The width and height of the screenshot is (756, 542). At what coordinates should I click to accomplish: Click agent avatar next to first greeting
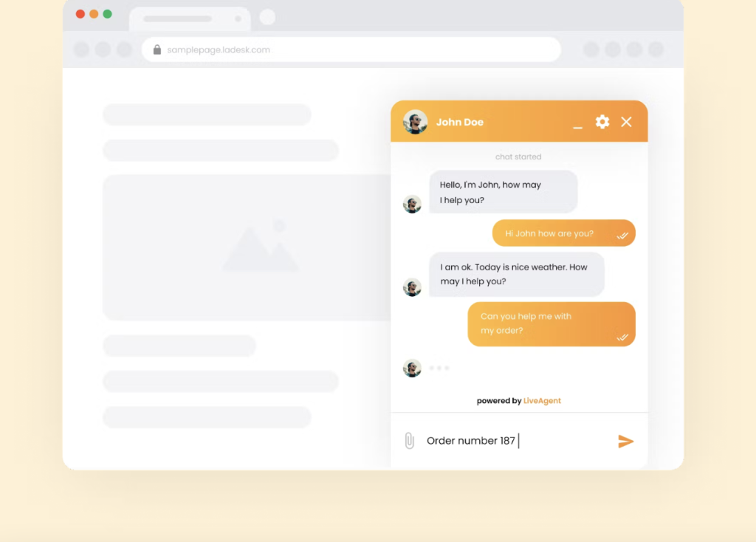[412, 204]
